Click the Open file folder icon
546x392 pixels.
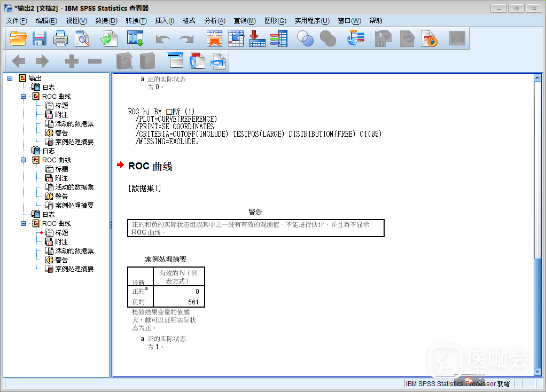tap(18, 38)
